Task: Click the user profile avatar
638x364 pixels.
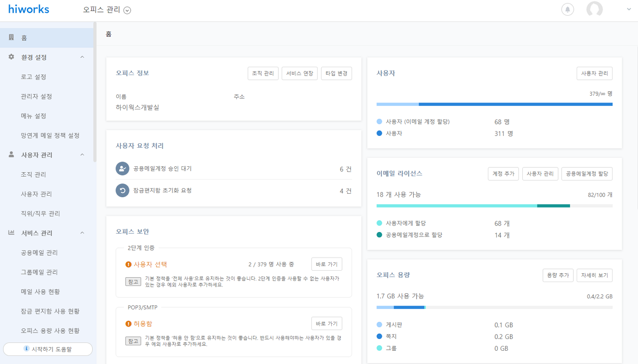Action: pyautogui.click(x=594, y=9)
